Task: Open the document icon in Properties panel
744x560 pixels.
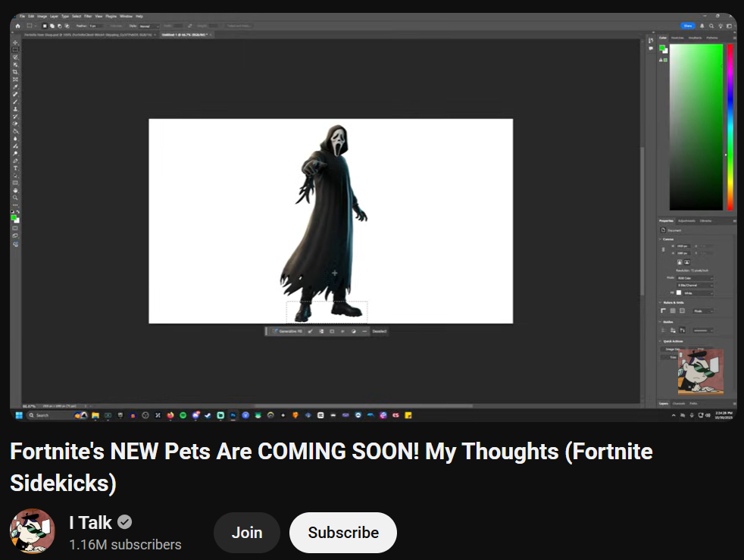Action: coord(663,230)
